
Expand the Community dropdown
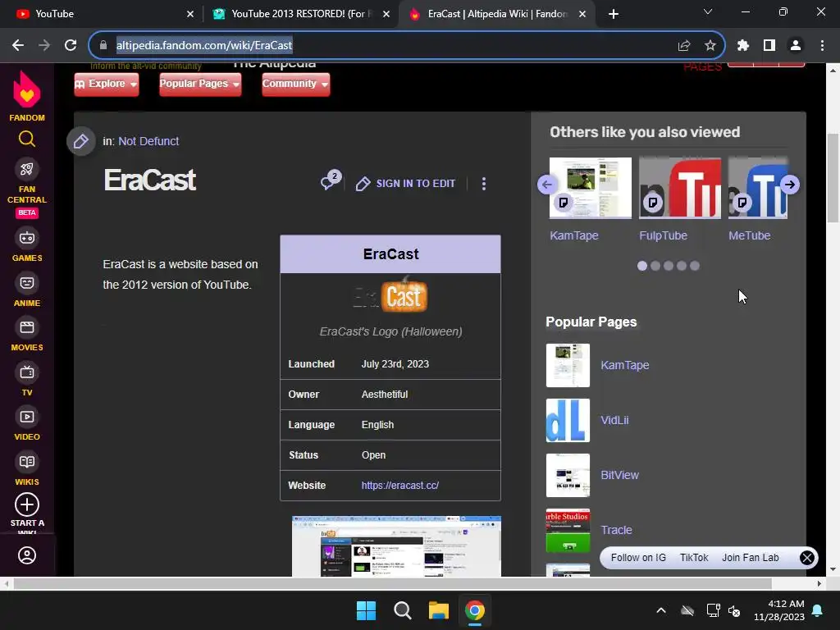(295, 84)
